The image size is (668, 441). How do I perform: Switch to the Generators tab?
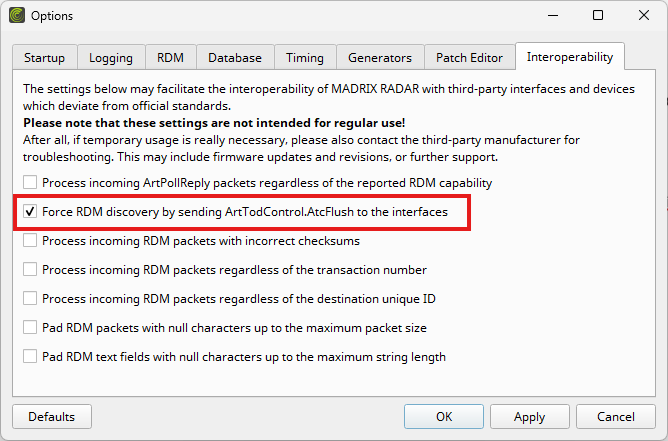coord(380,58)
